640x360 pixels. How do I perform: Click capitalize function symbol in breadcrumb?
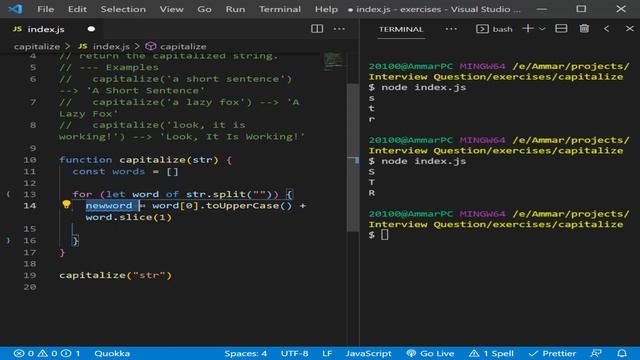click(183, 46)
